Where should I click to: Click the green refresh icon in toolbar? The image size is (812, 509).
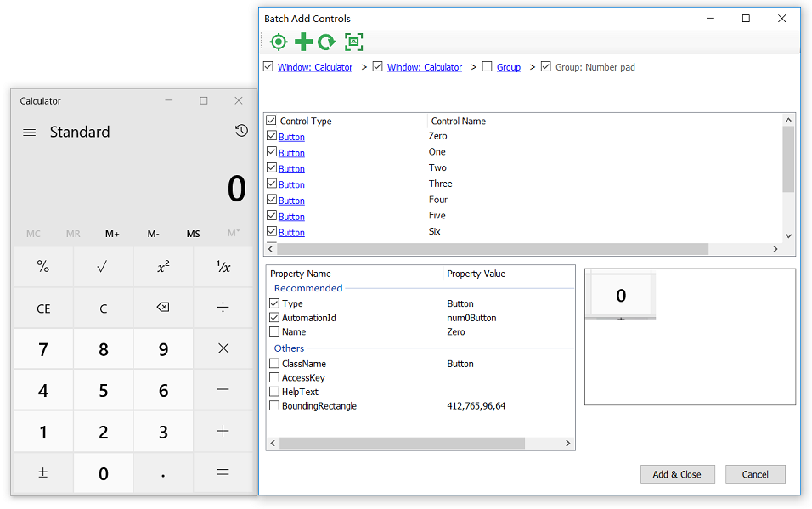pos(327,42)
